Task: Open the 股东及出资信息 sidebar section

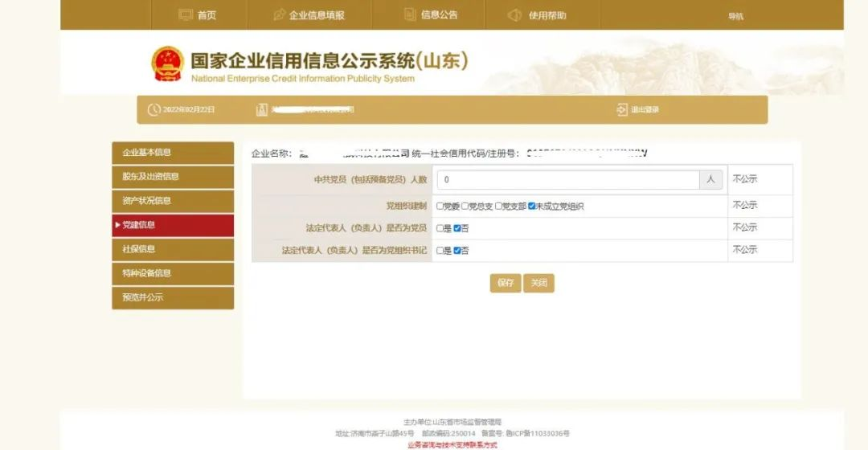Action: [173, 177]
